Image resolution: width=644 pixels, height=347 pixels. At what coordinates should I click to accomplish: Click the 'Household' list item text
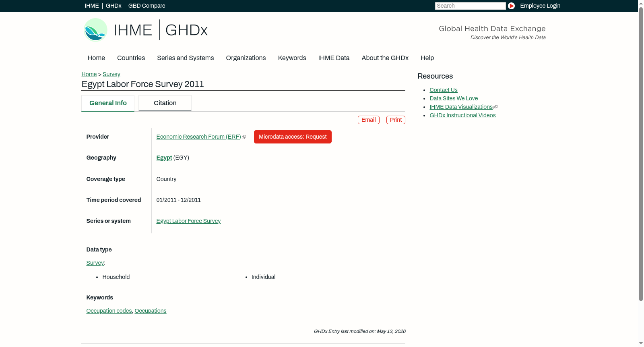pyautogui.click(x=116, y=277)
